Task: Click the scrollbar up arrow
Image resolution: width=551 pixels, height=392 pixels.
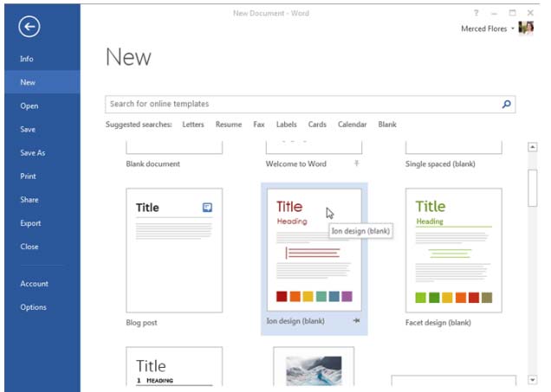Action: (x=532, y=147)
